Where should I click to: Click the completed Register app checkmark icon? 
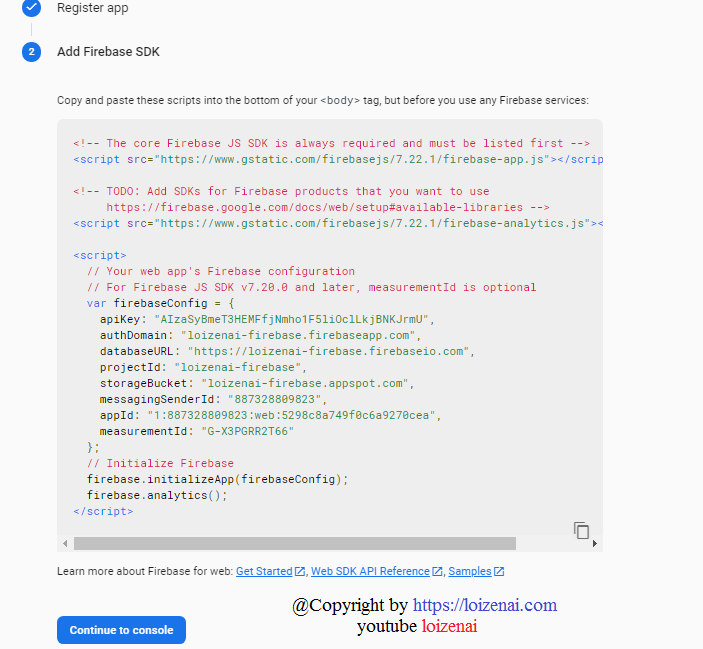[31, 8]
